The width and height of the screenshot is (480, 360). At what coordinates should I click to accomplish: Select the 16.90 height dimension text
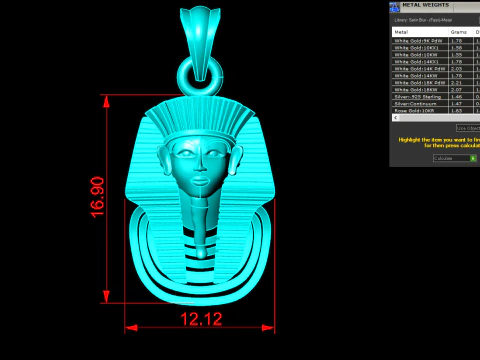97,197
